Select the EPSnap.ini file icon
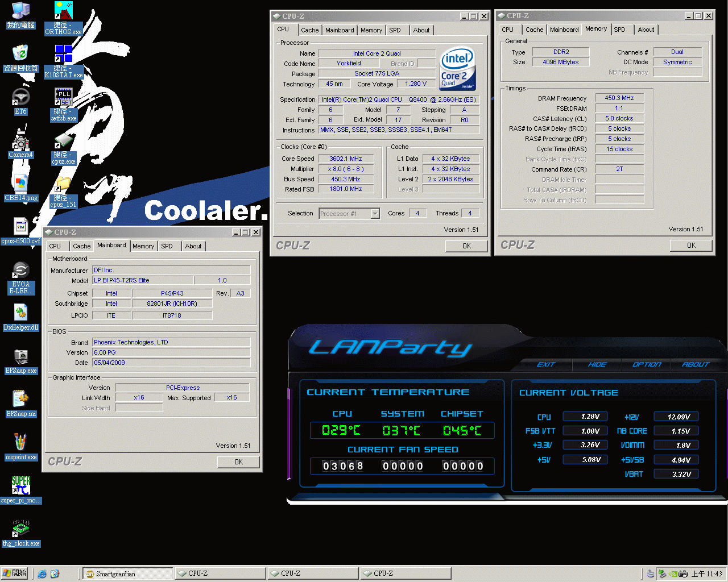This screenshot has width=728, height=582. click(21, 404)
